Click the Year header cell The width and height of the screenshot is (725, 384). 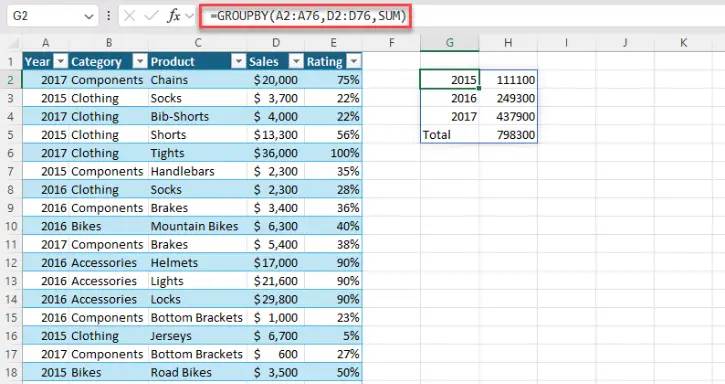click(x=46, y=62)
